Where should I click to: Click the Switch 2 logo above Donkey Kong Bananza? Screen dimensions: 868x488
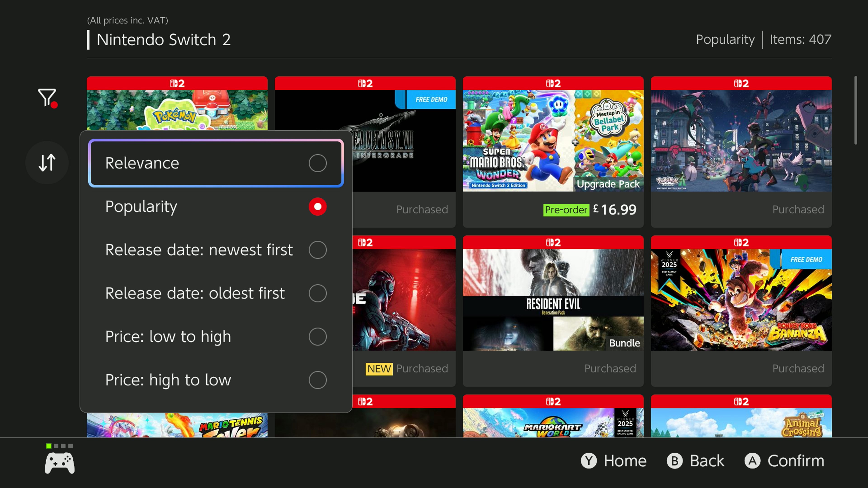tap(741, 242)
